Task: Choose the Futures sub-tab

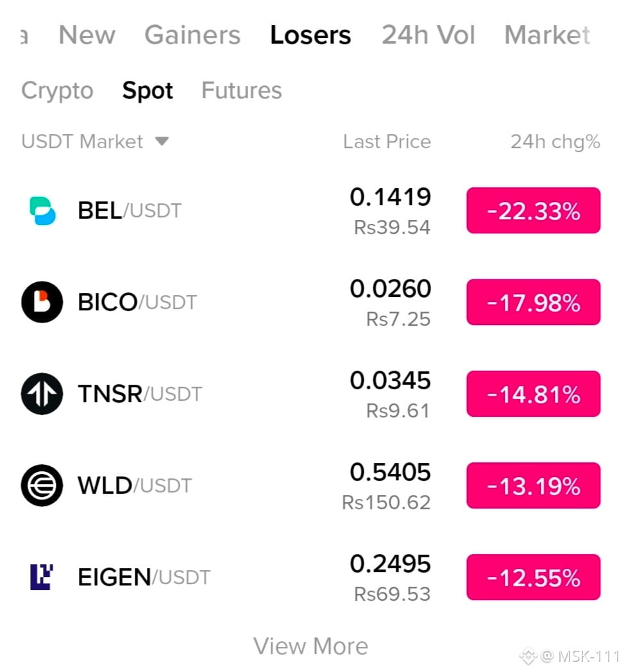Action: pos(241,90)
